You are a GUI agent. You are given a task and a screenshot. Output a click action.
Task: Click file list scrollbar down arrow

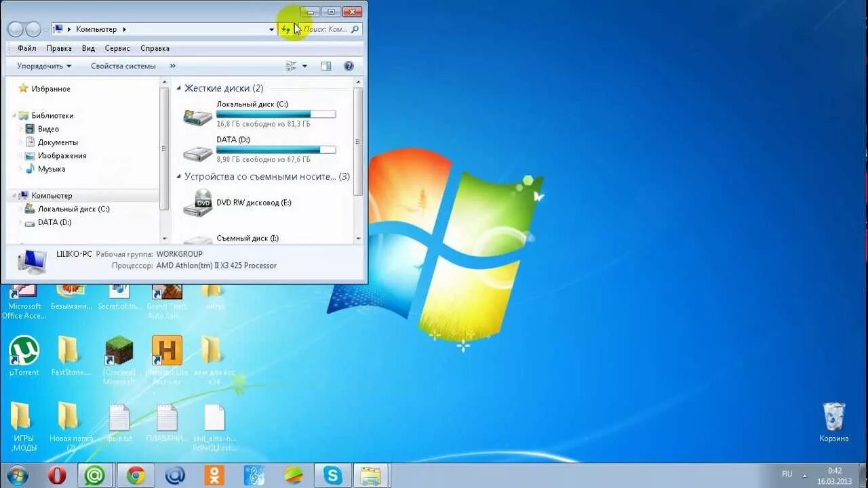point(358,239)
